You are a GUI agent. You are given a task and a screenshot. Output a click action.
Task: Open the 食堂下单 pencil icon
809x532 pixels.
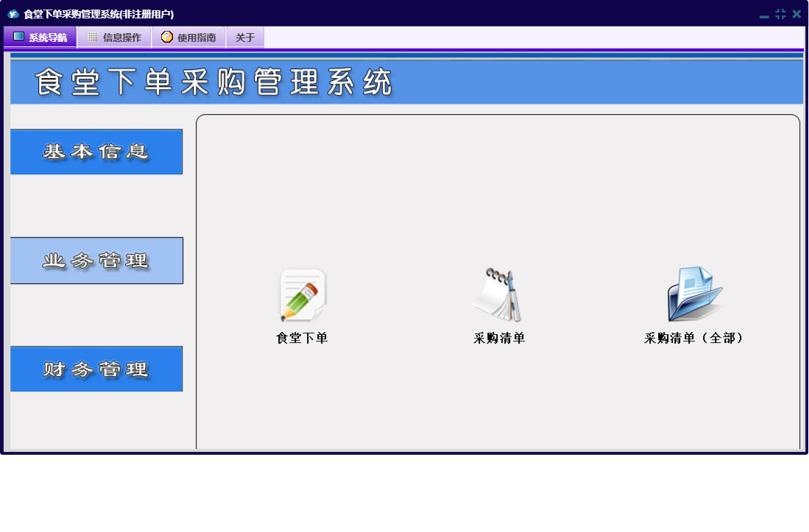pyautogui.click(x=303, y=294)
